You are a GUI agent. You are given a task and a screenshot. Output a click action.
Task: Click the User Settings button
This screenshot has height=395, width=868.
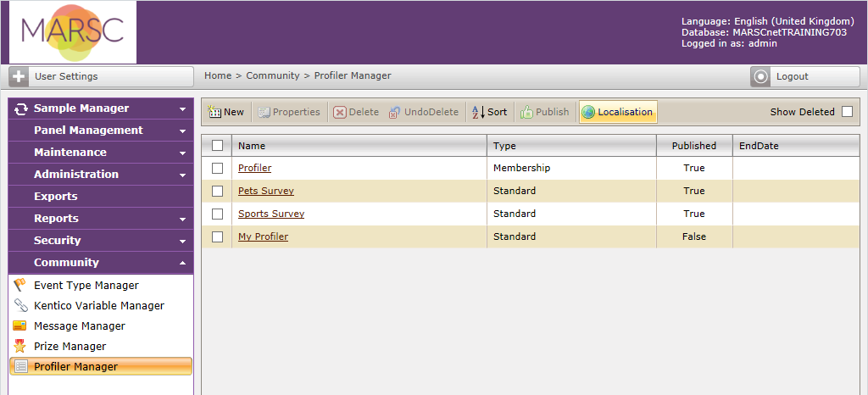[102, 77]
